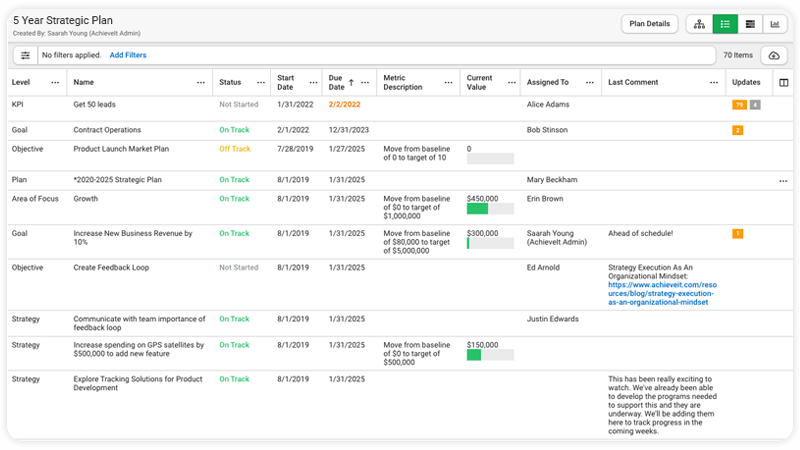Open the Start Date column options menu
The width and height of the screenshot is (800, 450).
coord(313,83)
